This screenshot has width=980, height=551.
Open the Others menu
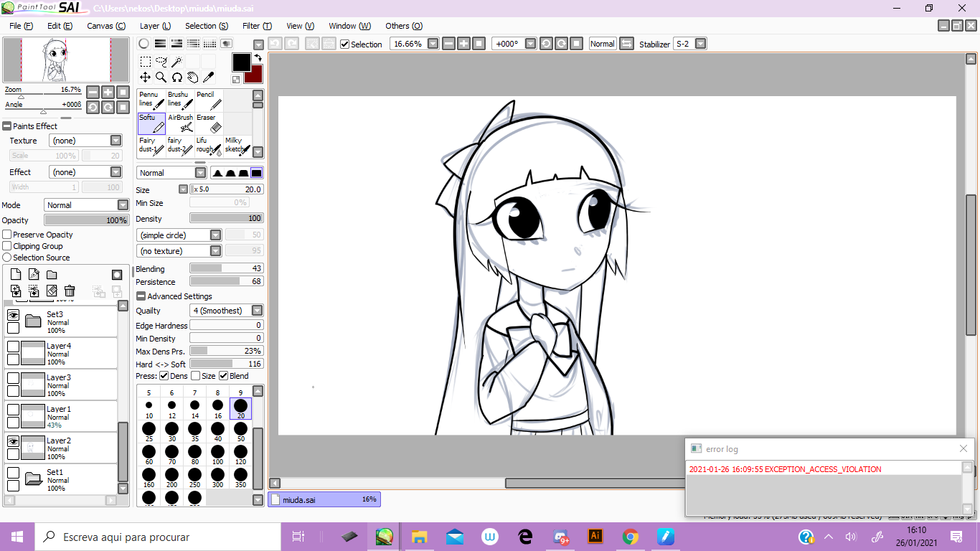(404, 26)
